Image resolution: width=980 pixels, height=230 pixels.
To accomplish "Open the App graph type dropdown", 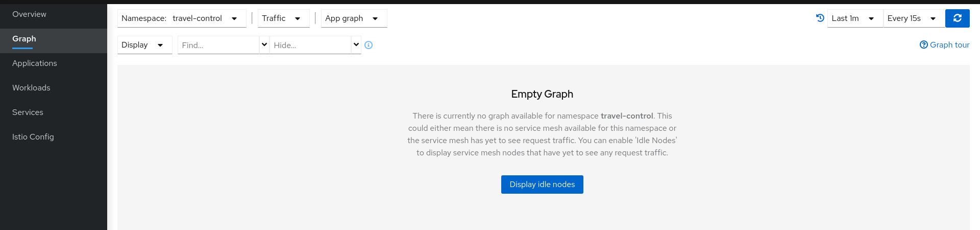I will (354, 18).
